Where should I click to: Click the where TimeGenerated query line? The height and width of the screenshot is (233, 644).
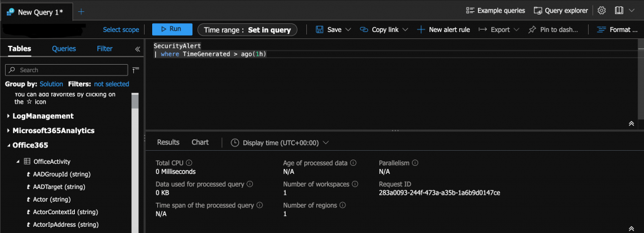coord(210,54)
